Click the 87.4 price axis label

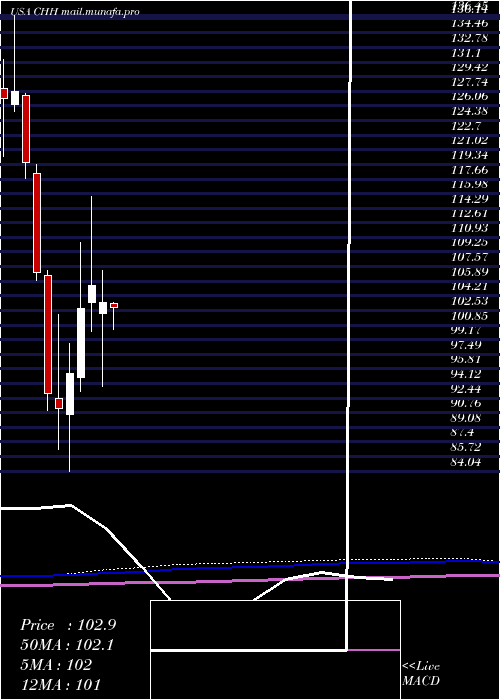coord(463,433)
